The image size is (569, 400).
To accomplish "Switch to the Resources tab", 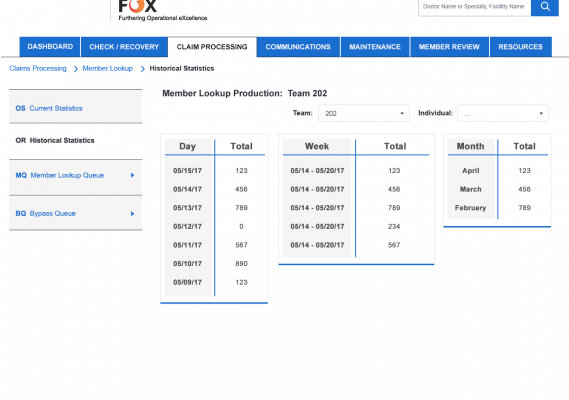I will click(x=520, y=47).
